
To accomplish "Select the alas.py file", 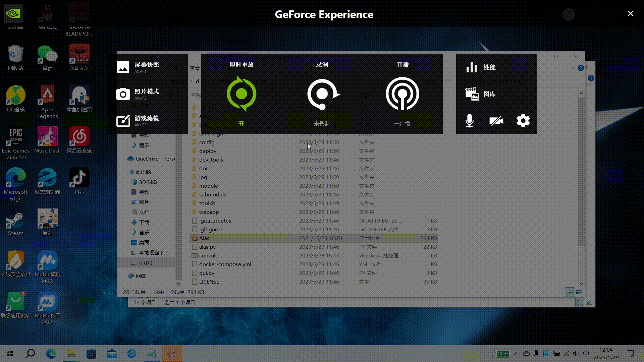I will (314, 247).
